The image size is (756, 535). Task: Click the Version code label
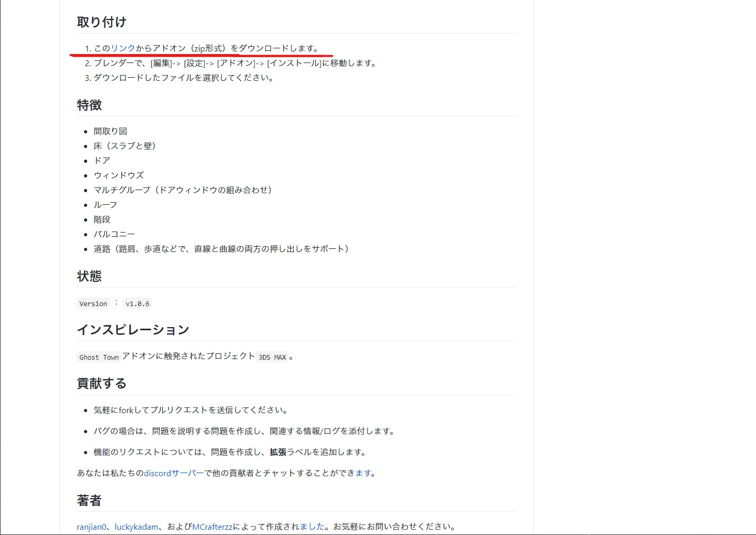tap(93, 303)
